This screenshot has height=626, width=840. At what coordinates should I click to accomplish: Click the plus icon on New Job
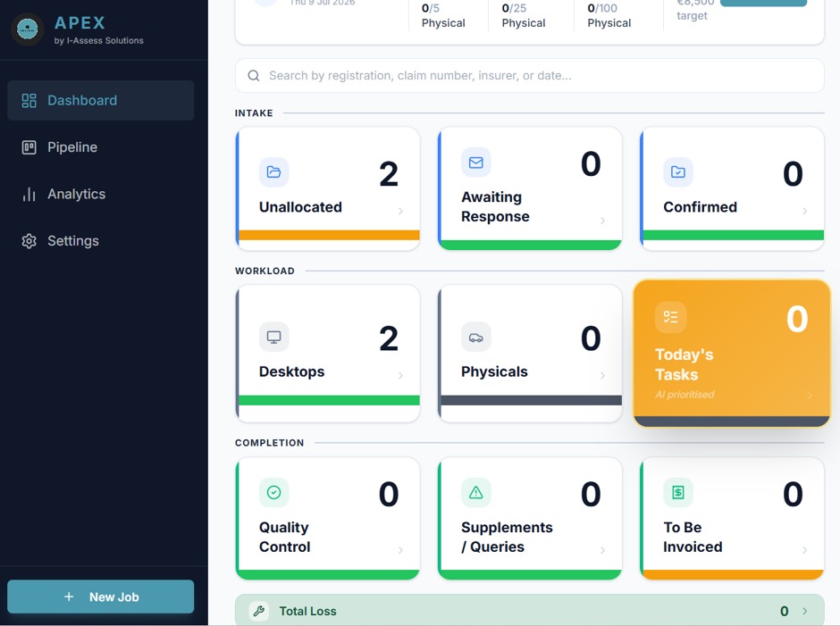point(69,597)
